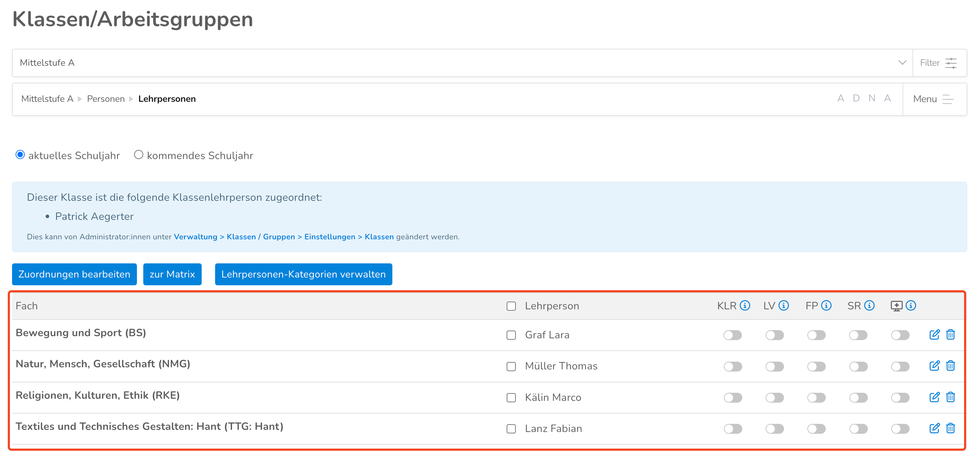The width and height of the screenshot is (980, 473).
Task: Select kommendes Schuljahr radio button
Action: [138, 155]
